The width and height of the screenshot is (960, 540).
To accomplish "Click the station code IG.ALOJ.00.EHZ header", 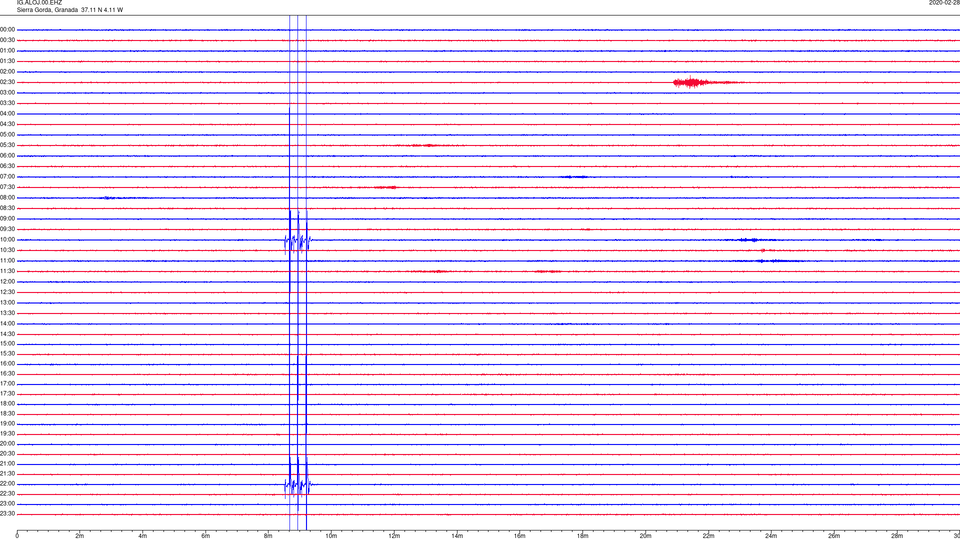I will pos(39,2).
